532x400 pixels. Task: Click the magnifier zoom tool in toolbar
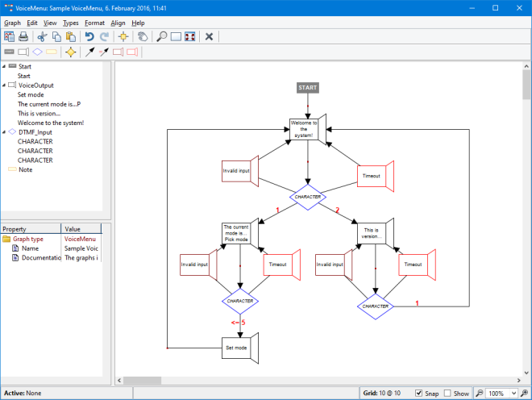click(161, 36)
